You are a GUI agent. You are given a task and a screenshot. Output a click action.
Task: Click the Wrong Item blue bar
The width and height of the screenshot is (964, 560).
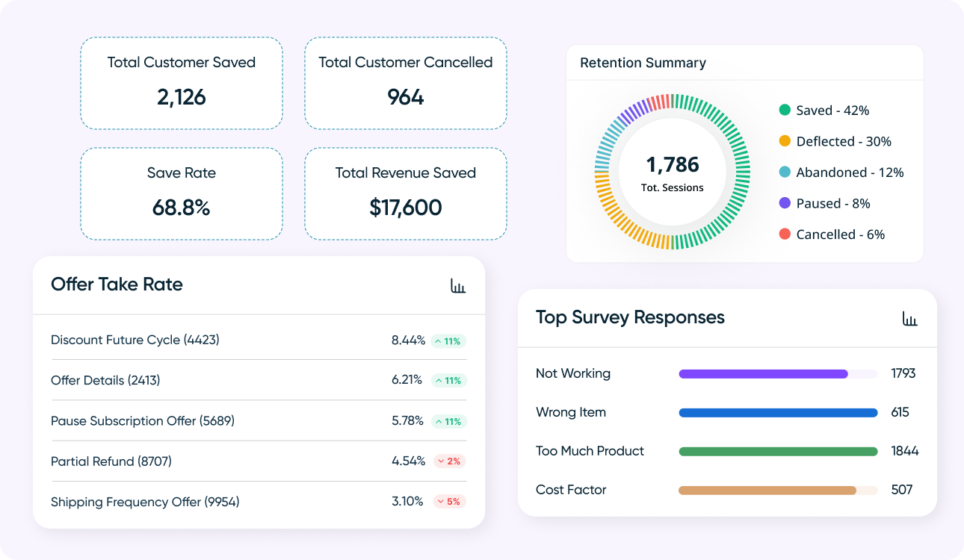pos(778,412)
